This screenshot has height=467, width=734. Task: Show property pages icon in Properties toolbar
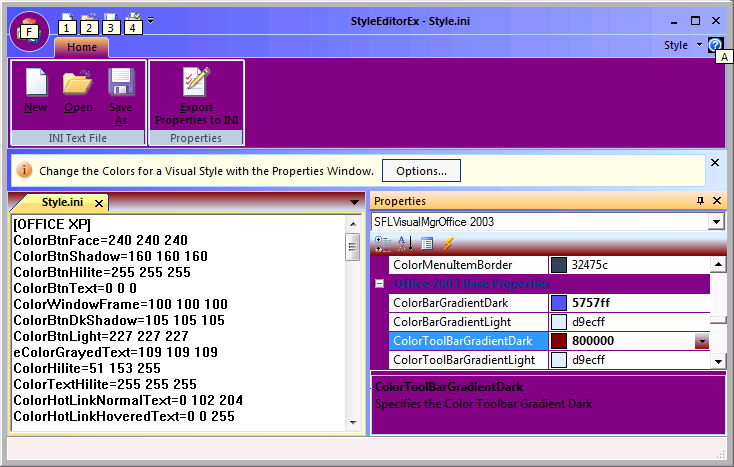pyautogui.click(x=427, y=243)
